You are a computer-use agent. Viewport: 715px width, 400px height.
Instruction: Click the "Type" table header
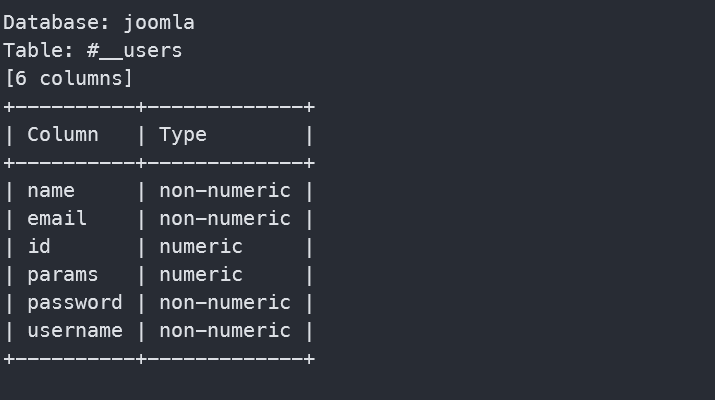[x=183, y=134]
